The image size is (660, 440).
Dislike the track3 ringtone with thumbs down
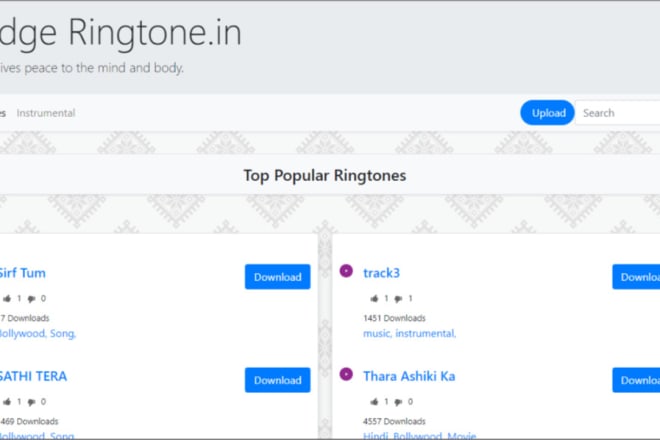pos(398,299)
